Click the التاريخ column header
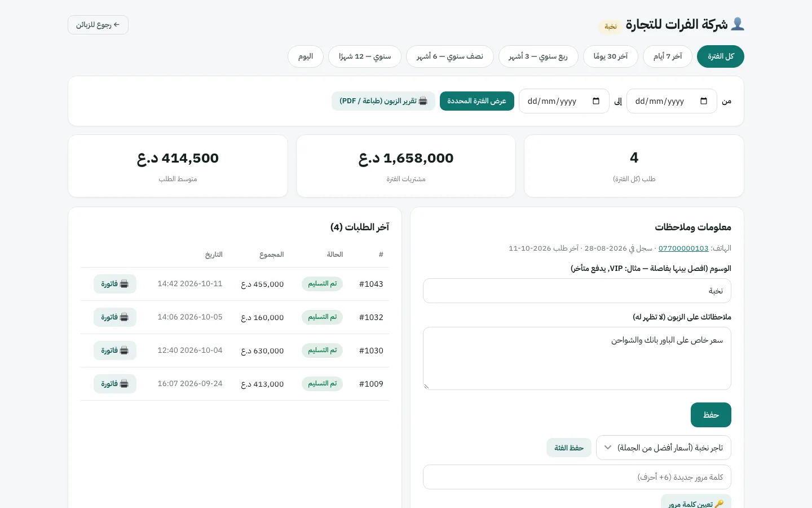 (214, 255)
